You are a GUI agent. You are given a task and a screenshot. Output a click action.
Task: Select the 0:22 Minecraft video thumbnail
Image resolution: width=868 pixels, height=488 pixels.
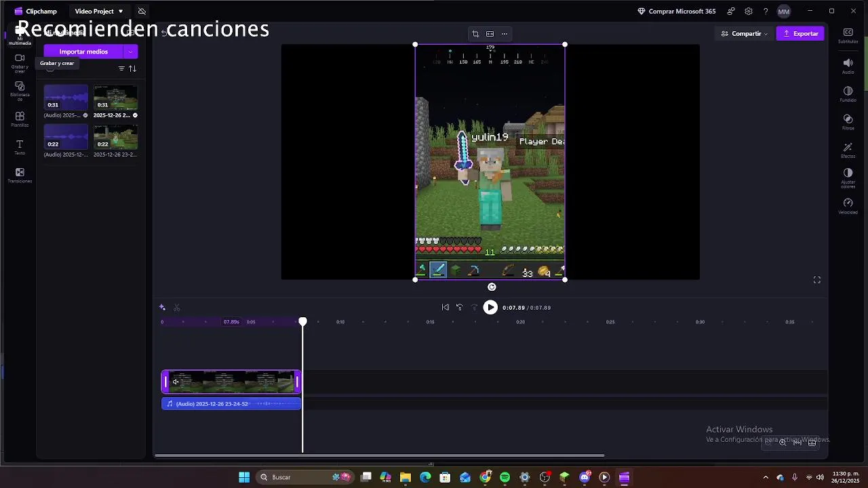(x=115, y=136)
